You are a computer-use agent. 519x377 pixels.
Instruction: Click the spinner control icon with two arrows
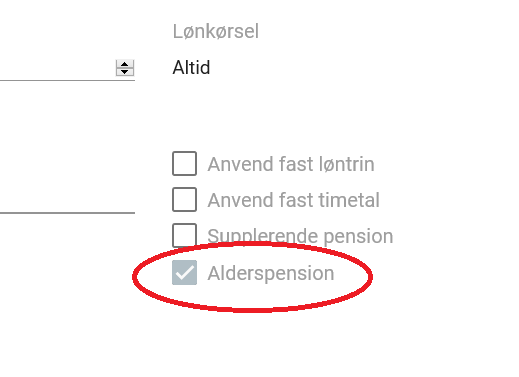(x=125, y=68)
